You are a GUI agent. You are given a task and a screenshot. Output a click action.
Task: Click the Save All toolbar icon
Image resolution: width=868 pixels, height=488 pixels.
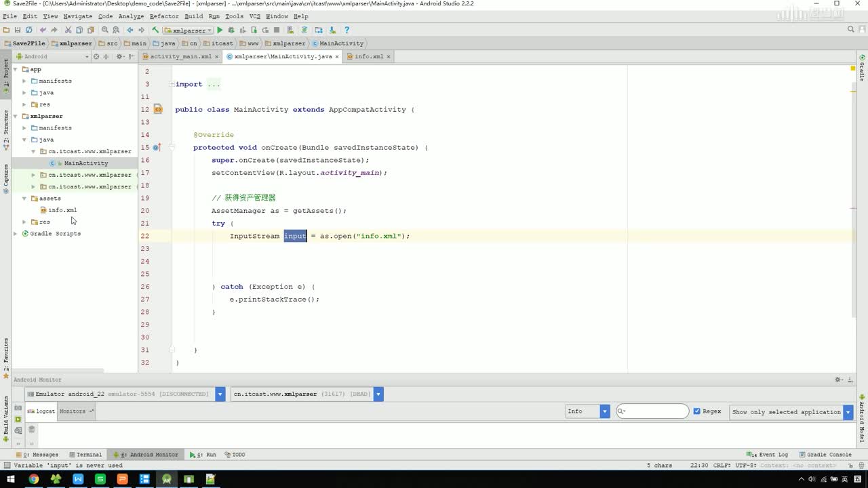click(x=17, y=30)
